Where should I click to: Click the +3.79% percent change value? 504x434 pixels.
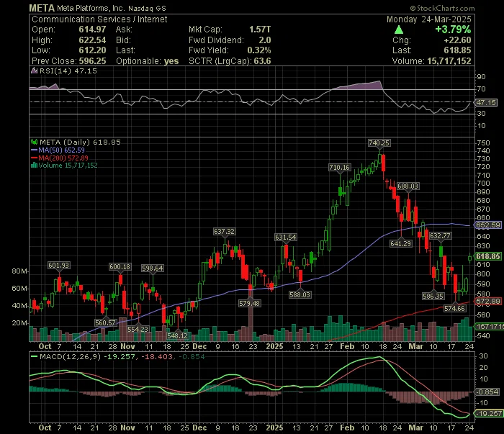click(x=453, y=30)
